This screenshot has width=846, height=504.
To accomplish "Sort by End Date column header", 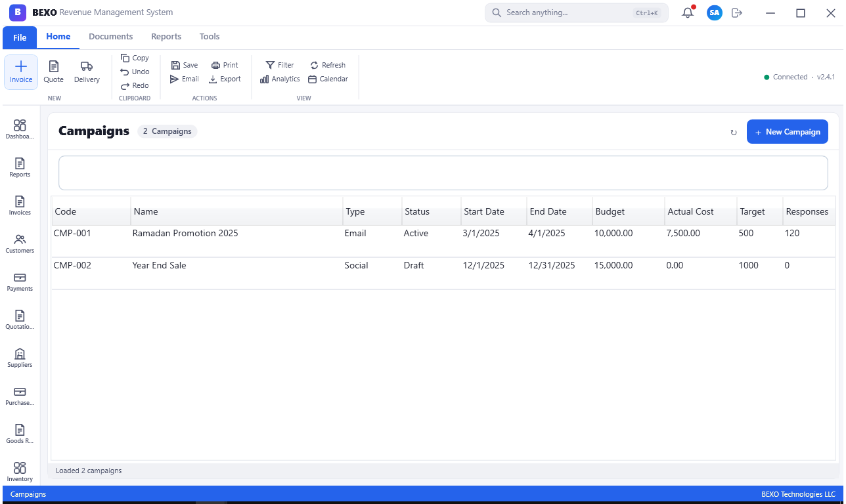I will [x=560, y=211].
